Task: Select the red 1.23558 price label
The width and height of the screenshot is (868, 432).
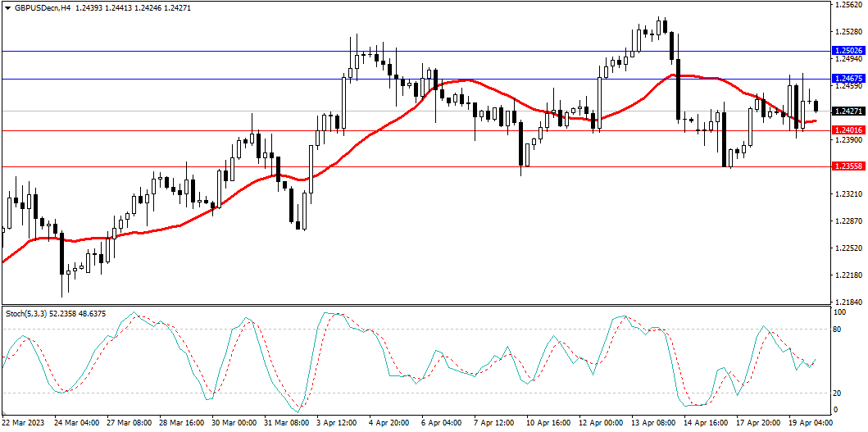Action: [848, 166]
